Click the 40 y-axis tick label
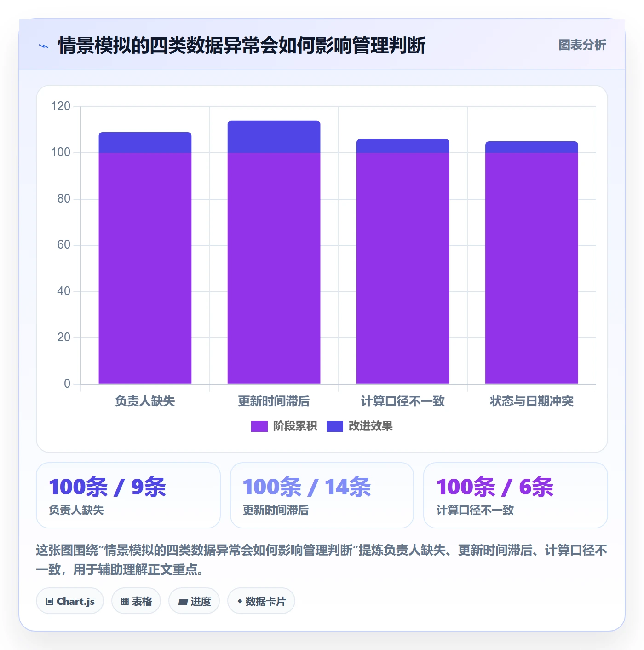Image resolution: width=644 pixels, height=650 pixels. point(63,291)
